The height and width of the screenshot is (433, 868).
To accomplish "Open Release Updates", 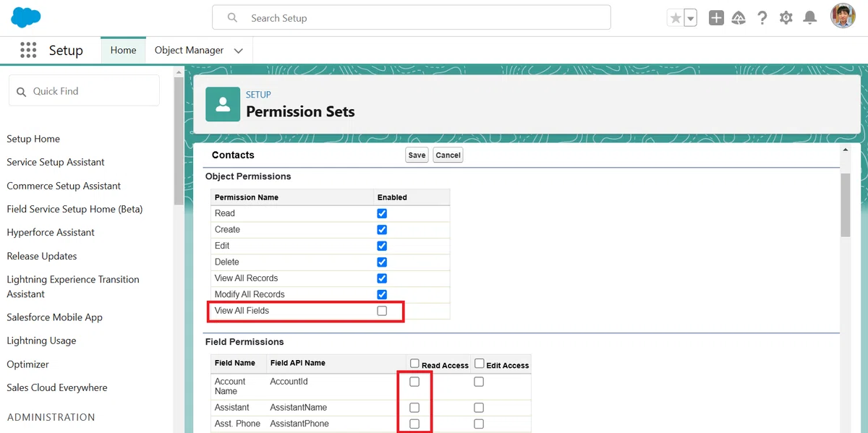I will 42,256.
